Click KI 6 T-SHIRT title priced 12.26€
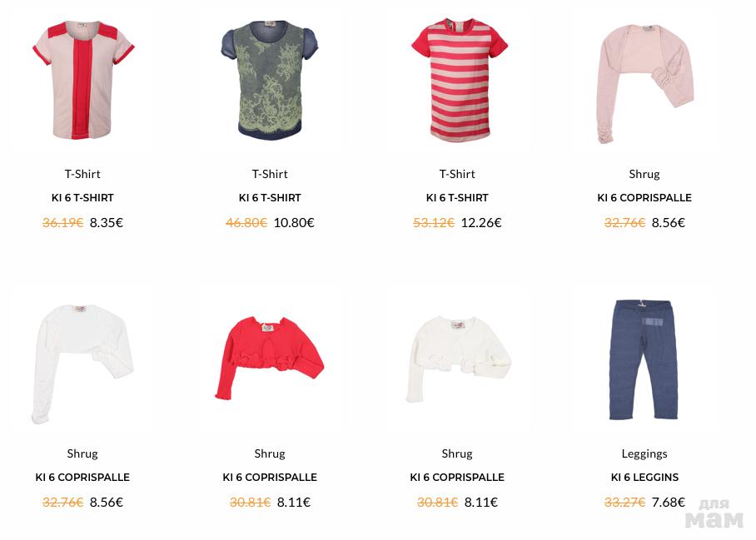This screenshot has width=756, height=540. [457, 197]
